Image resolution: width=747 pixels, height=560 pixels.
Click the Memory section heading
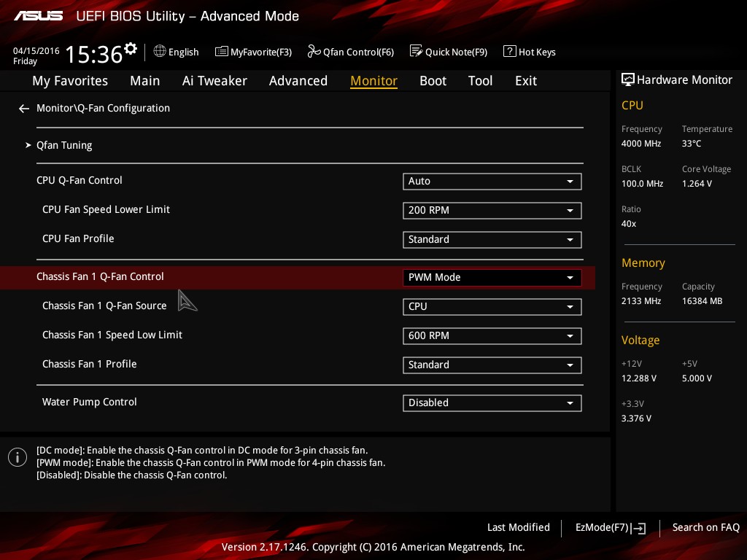point(643,262)
